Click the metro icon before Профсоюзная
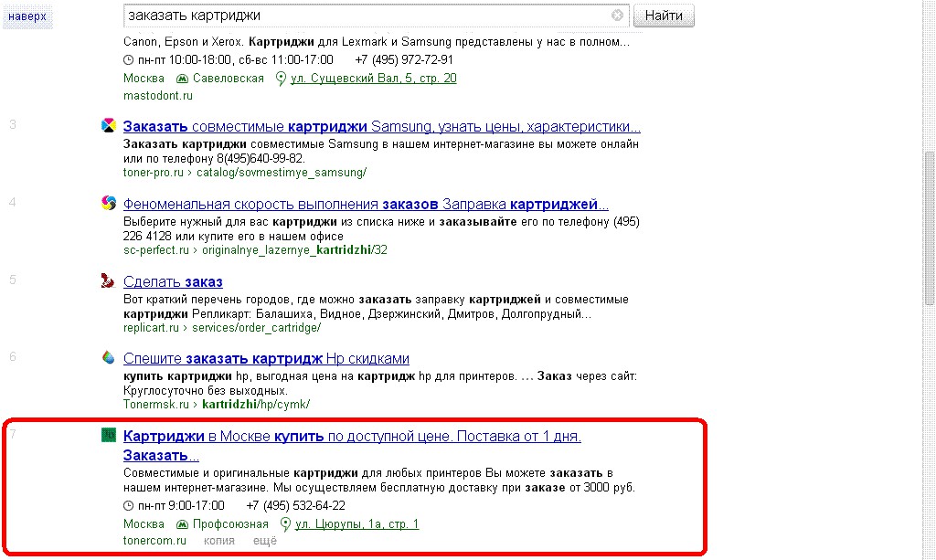Viewport: 936px width, 560px height. (x=182, y=524)
